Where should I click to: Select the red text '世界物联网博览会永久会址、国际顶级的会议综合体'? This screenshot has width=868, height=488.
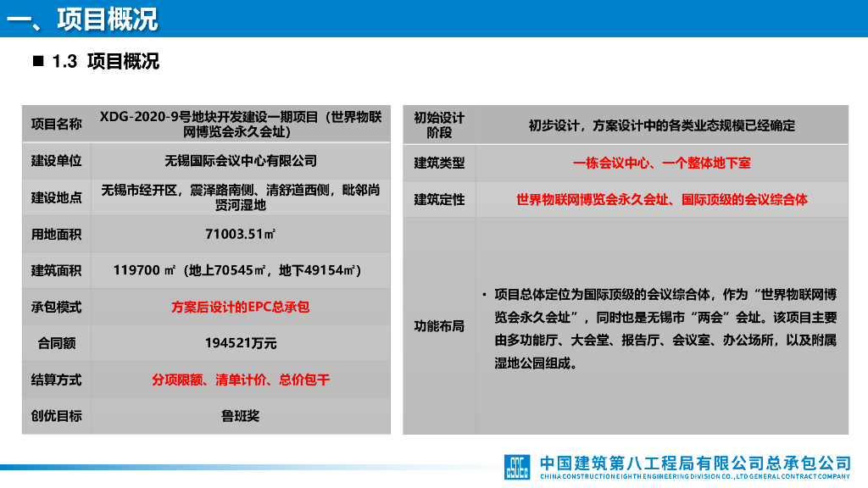[x=661, y=200]
